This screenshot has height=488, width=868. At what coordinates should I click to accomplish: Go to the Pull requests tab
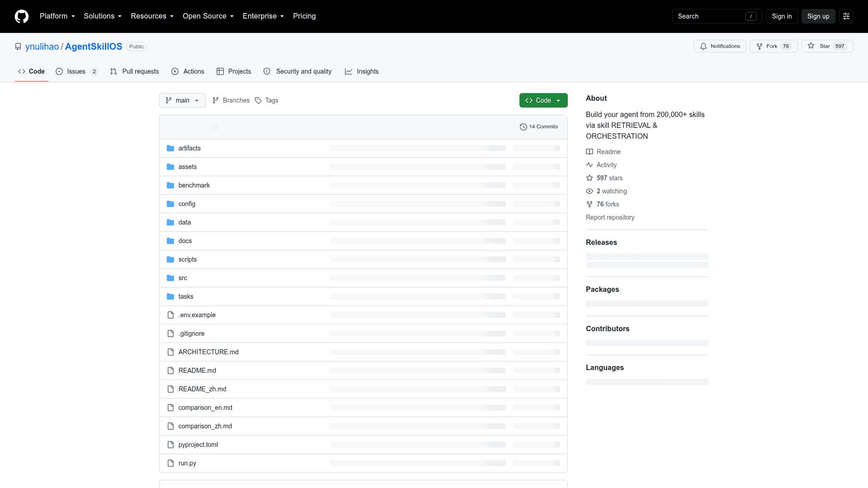coord(135,71)
